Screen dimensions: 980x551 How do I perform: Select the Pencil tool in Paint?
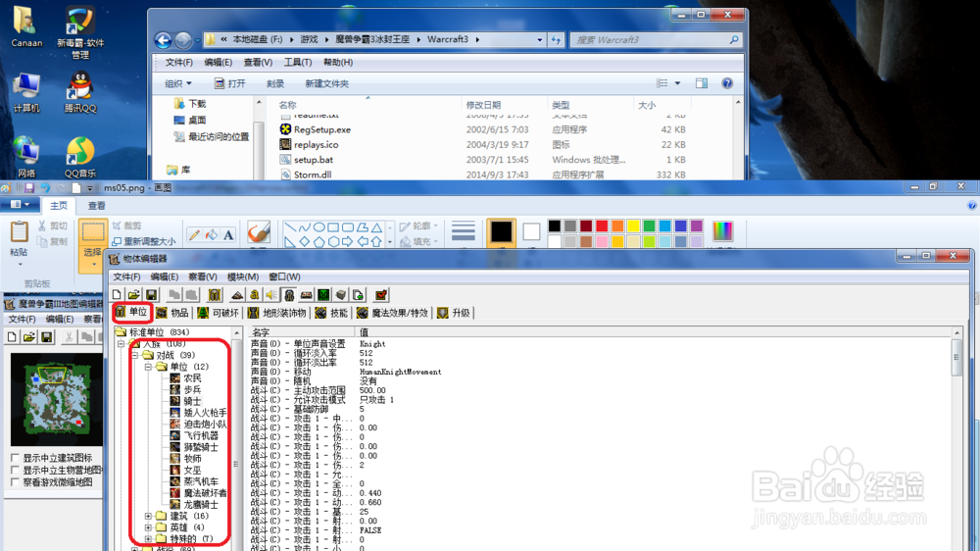pyautogui.click(x=194, y=234)
